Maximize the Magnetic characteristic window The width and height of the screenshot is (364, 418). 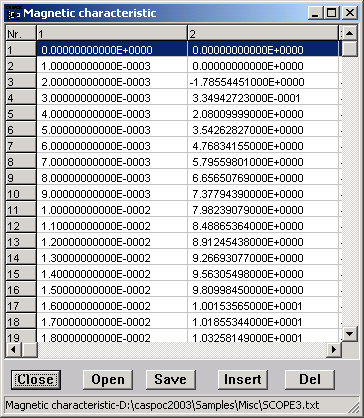332,13
